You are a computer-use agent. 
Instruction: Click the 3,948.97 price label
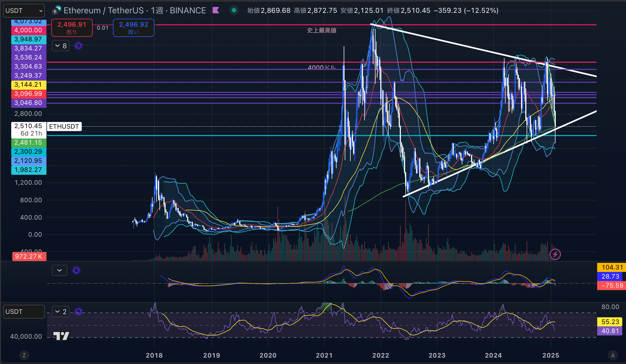(29, 39)
